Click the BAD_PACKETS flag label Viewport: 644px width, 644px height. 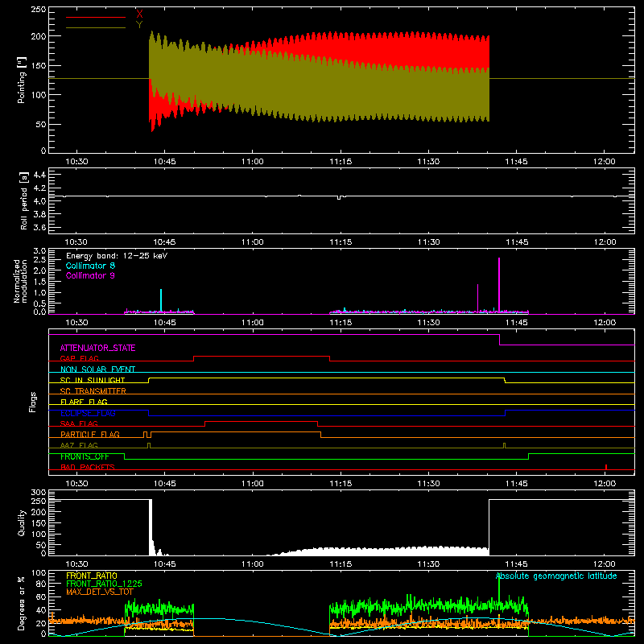point(88,467)
